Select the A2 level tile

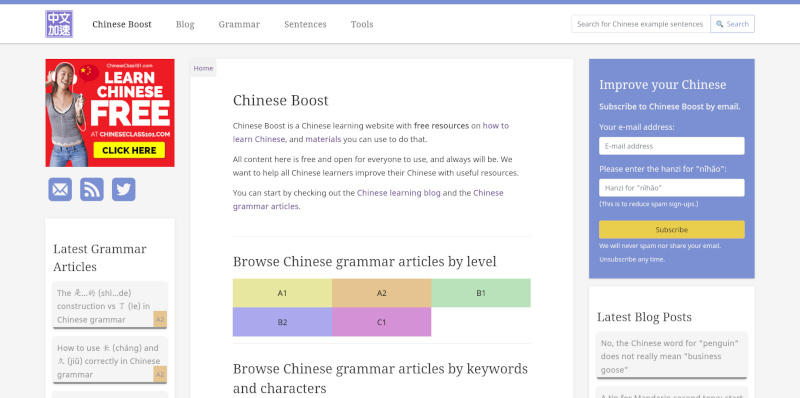(x=382, y=293)
